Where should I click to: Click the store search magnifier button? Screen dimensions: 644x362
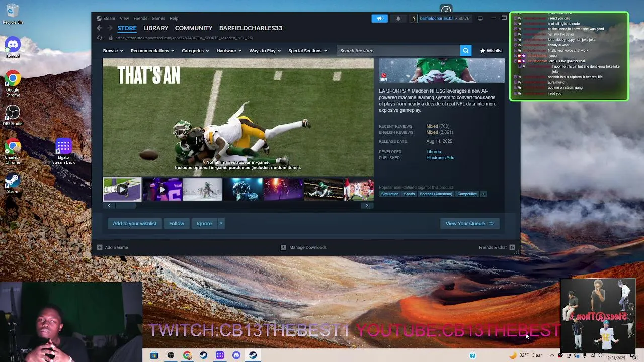pos(466,51)
